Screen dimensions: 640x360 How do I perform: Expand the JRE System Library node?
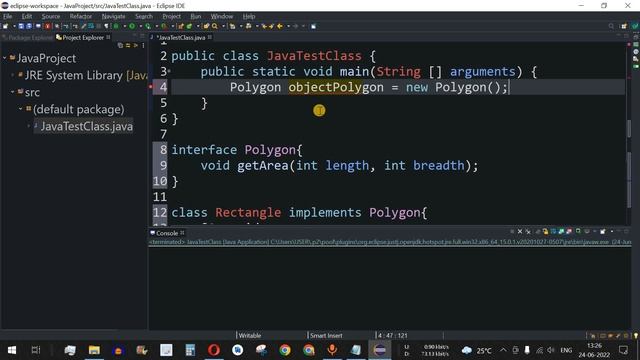(x=13, y=75)
